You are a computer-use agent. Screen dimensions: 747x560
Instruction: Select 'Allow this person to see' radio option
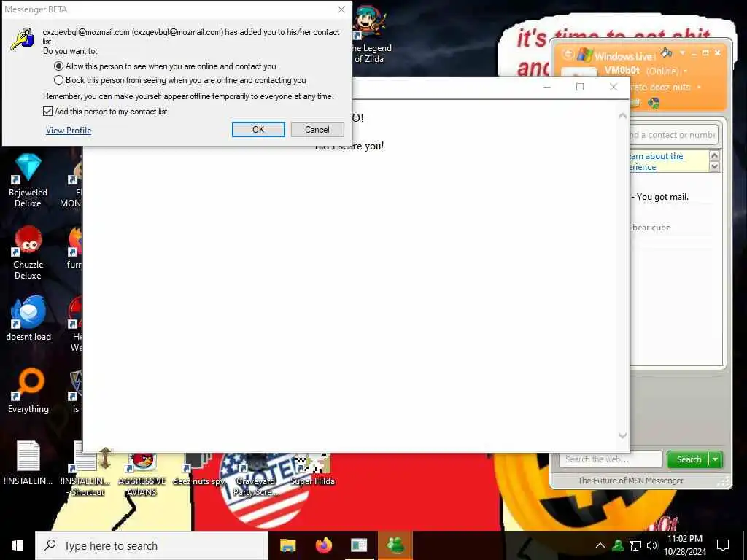58,66
